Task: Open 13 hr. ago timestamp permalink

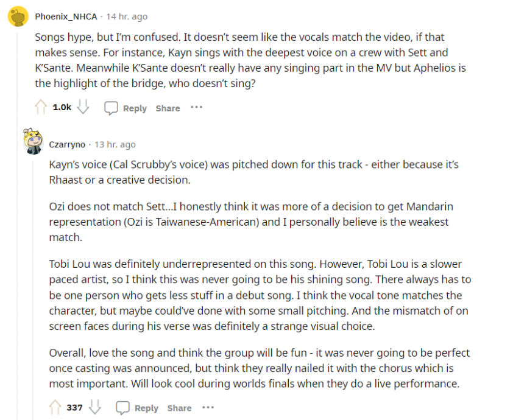Action: 115,144
